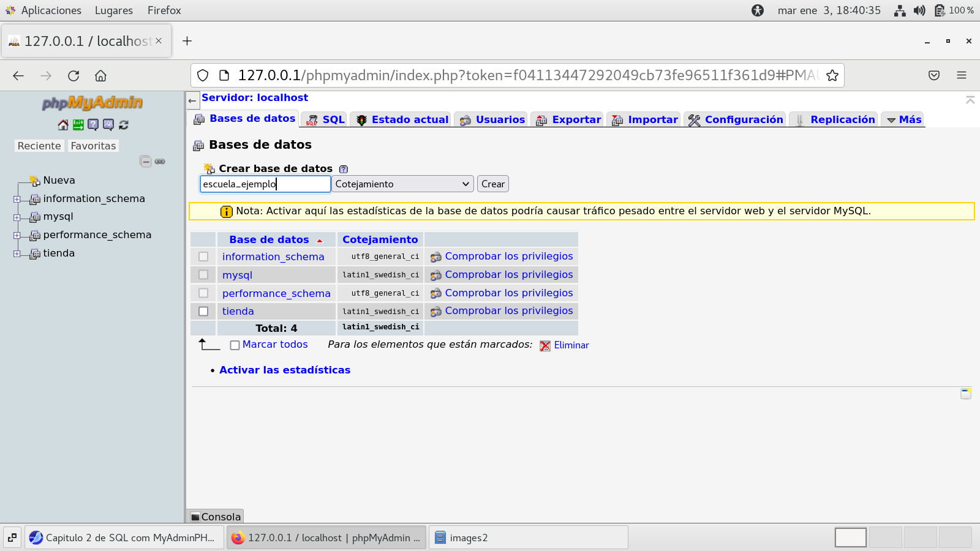The height and width of the screenshot is (551, 980).
Task: Open the phpMyAdmin documentation help icon
Action: click(x=93, y=125)
